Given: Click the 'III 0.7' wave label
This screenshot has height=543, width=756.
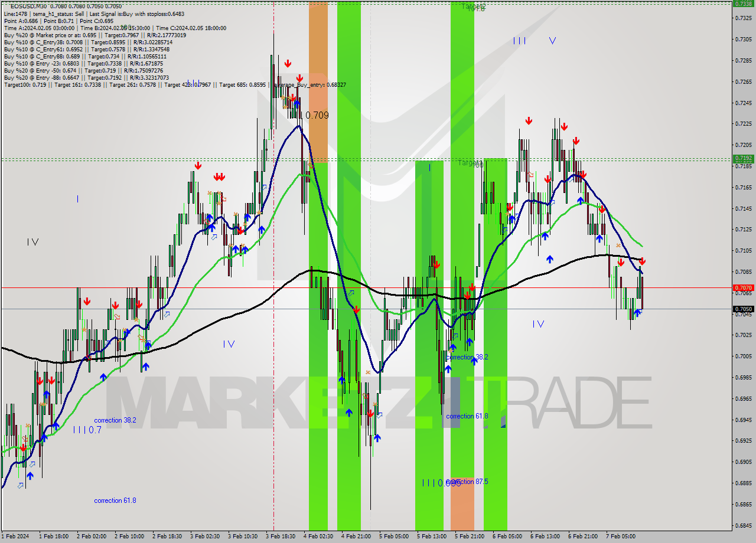Looking at the screenshot, I should 87,430.
